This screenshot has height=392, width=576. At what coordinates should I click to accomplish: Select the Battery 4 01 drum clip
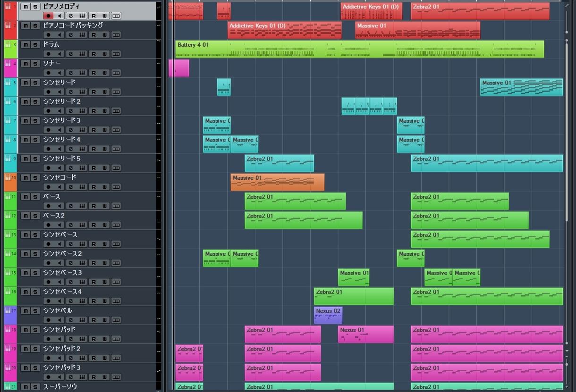click(359, 49)
